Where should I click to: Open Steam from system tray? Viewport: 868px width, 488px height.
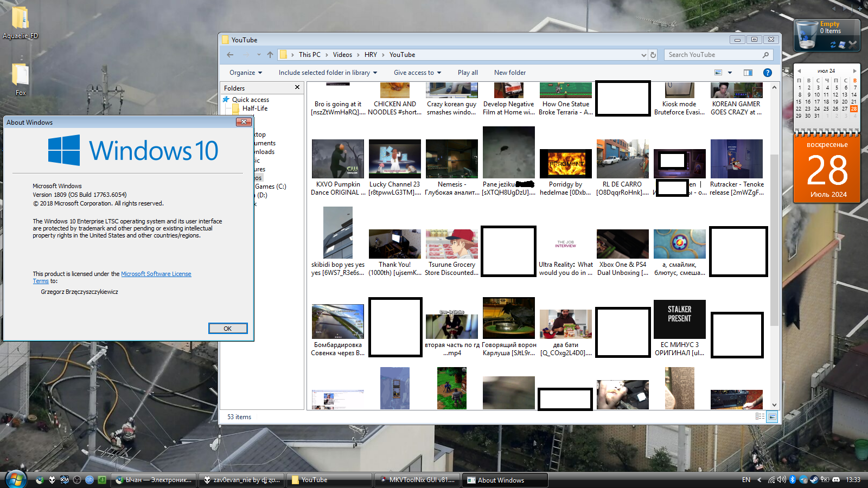pos(814,480)
